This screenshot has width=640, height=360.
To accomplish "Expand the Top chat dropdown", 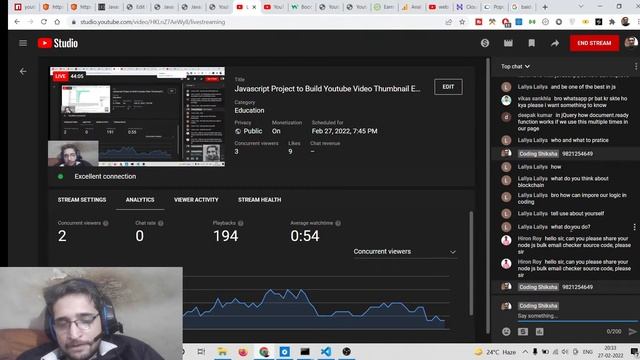I will tap(516, 66).
